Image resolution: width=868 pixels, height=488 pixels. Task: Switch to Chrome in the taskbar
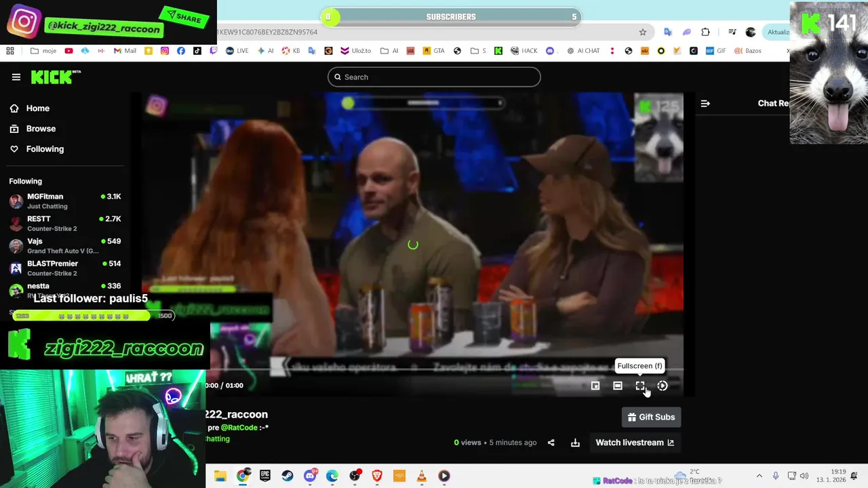(243, 476)
